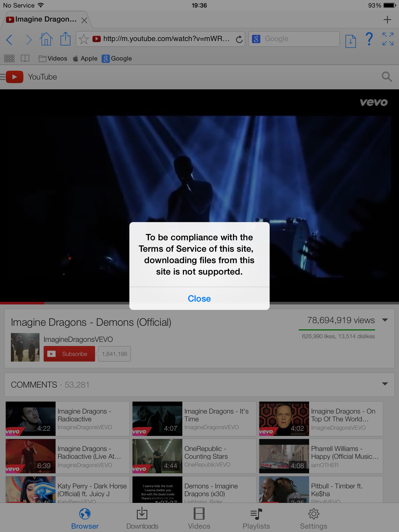Tap the 1,641,198 subscriber count
Viewport: 399px width, 532px height.
(x=115, y=354)
